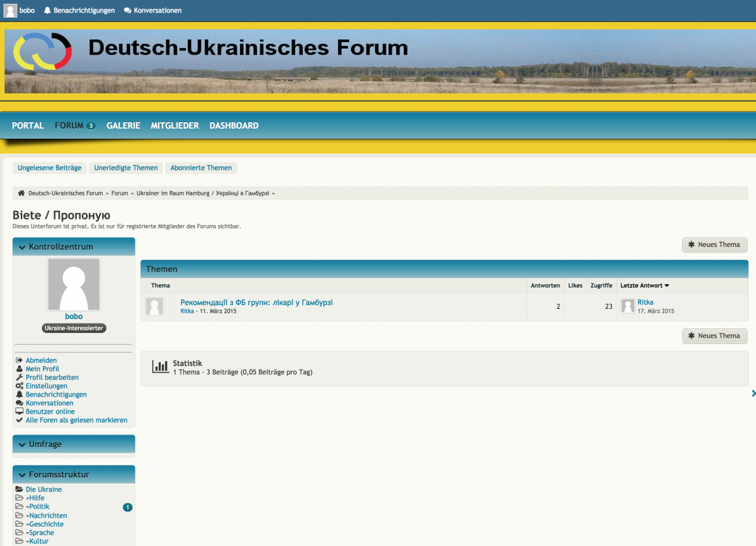Click the bobo avatar in top bar
The height and width of the screenshot is (546, 756).
10,10
